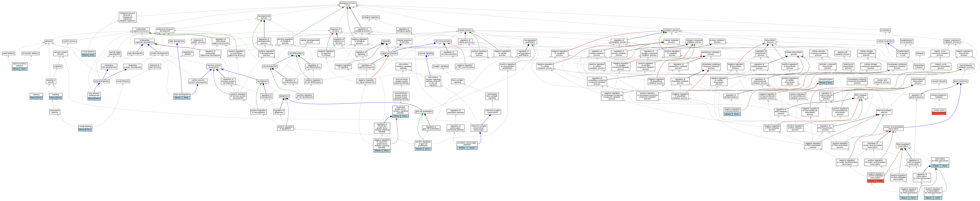Viewport: 980px width, 201px height.
Task: Select the 'tube development' node
Action: [x=135, y=53]
